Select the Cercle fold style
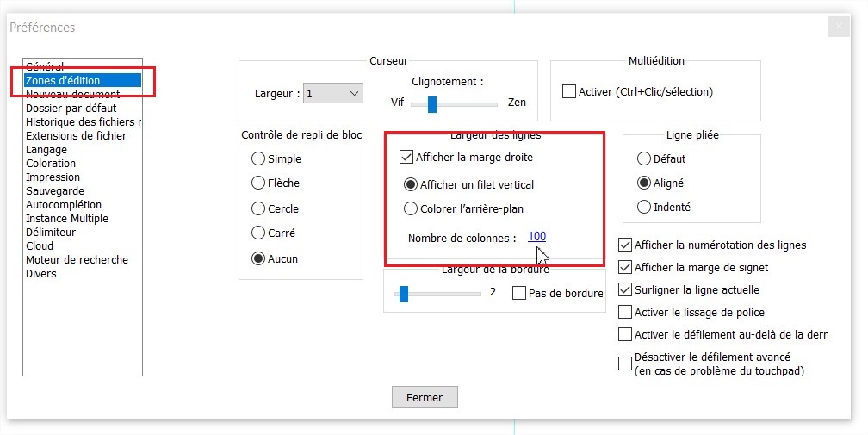This screenshot has width=868, height=435. pos(258,208)
